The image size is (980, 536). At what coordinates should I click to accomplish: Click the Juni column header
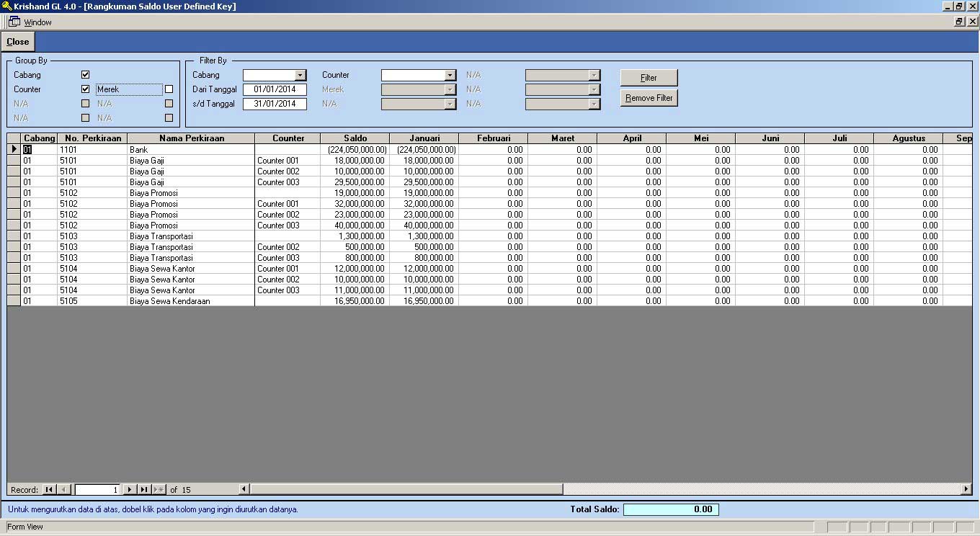[770, 138]
